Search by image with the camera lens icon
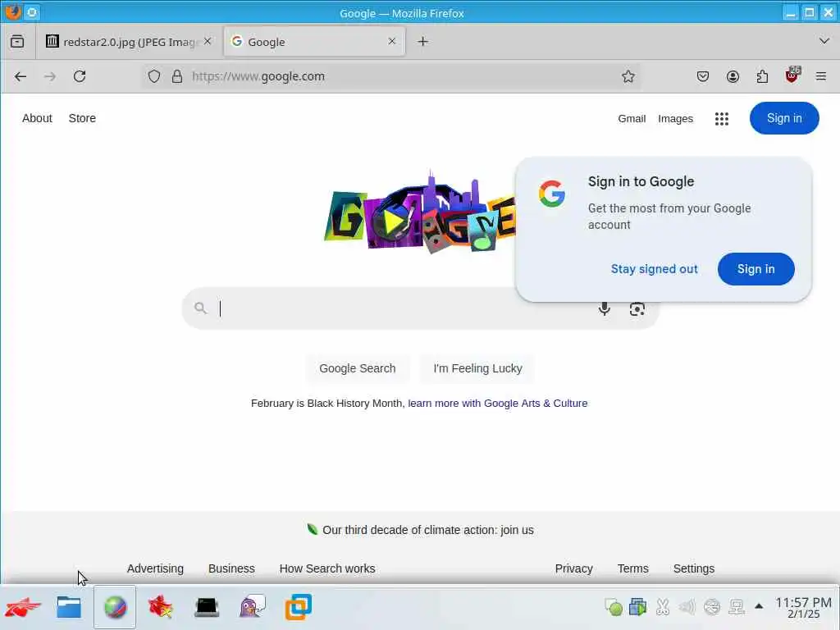 pos(637,308)
